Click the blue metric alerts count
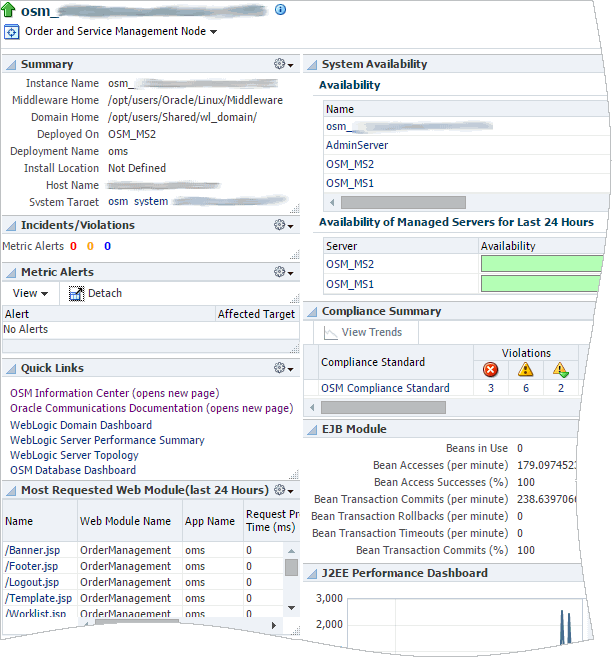The width and height of the screenshot is (612, 658). tap(107, 246)
